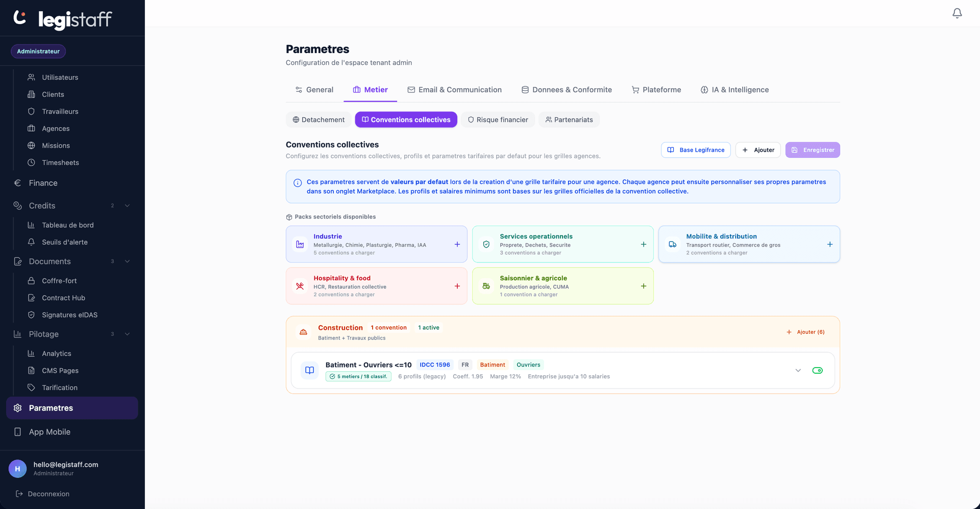
Task: Click the Administrateur role badge
Action: (38, 51)
